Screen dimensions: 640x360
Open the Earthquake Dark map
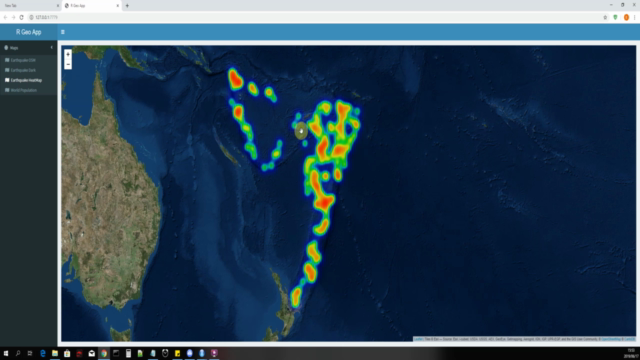(23, 70)
